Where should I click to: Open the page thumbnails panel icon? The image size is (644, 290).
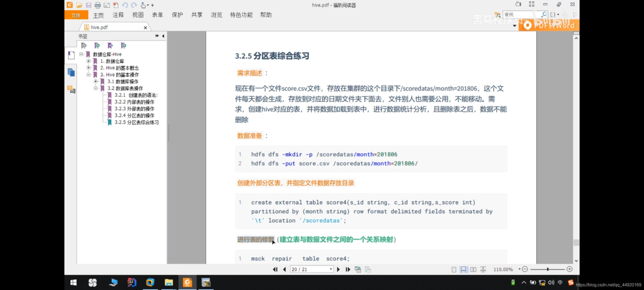coord(71,72)
